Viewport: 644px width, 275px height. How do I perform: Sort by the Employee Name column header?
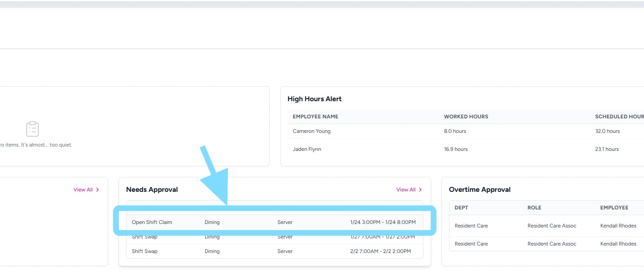tap(315, 117)
